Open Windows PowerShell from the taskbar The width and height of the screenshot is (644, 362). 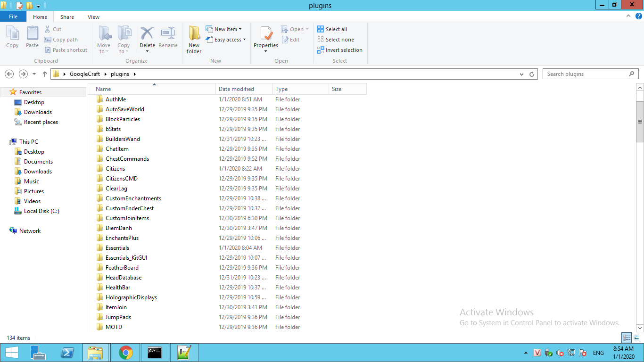(67, 353)
